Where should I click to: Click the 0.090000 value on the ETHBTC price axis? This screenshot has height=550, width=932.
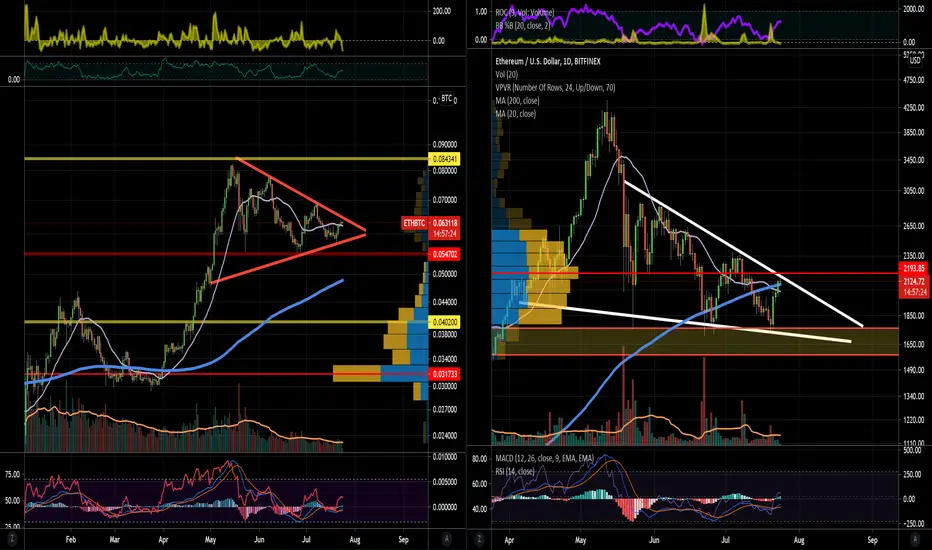coord(445,144)
